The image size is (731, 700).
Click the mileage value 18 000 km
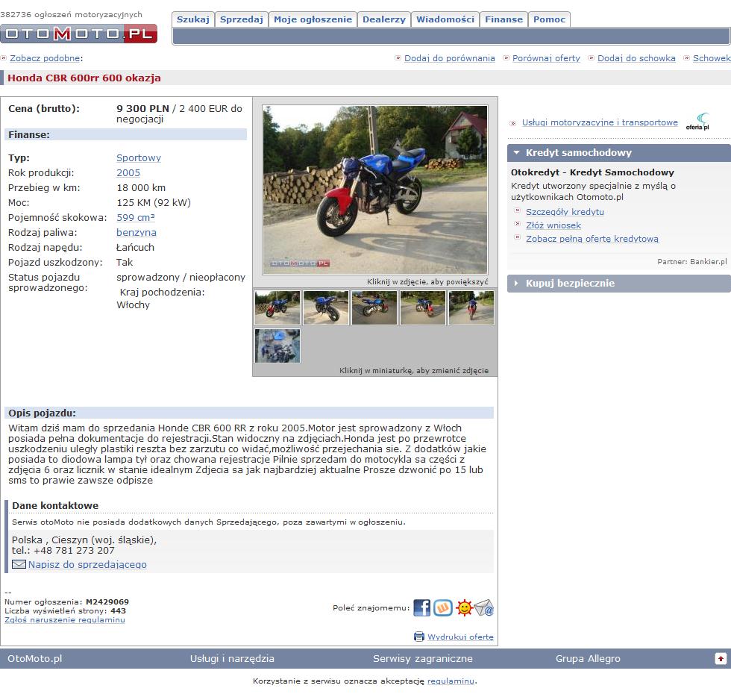[141, 187]
